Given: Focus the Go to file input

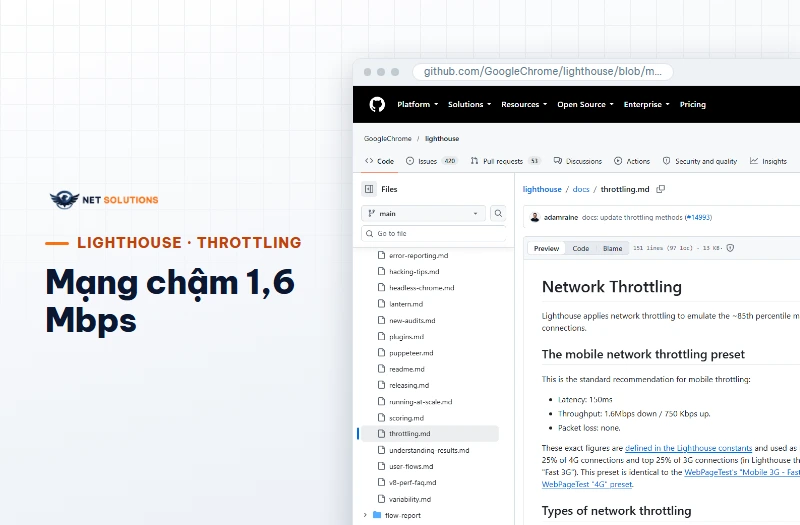Looking at the screenshot, I should coord(434,234).
